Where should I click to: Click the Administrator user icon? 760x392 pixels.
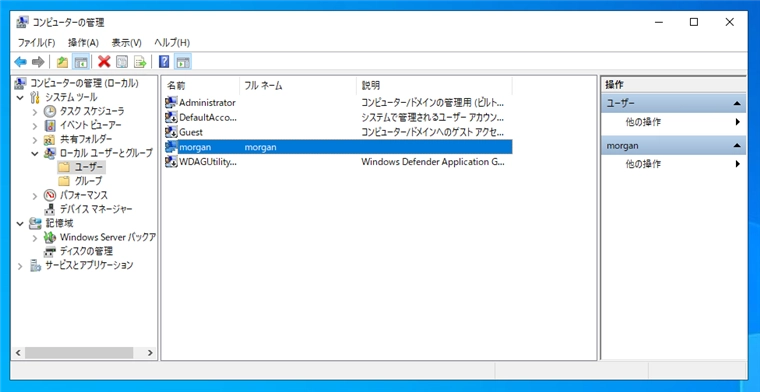click(x=171, y=102)
